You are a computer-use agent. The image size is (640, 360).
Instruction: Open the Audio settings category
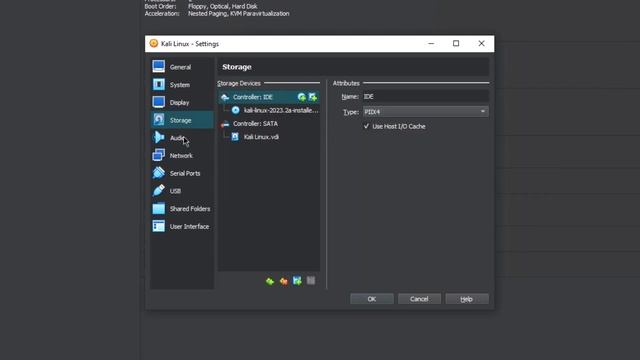(182, 138)
